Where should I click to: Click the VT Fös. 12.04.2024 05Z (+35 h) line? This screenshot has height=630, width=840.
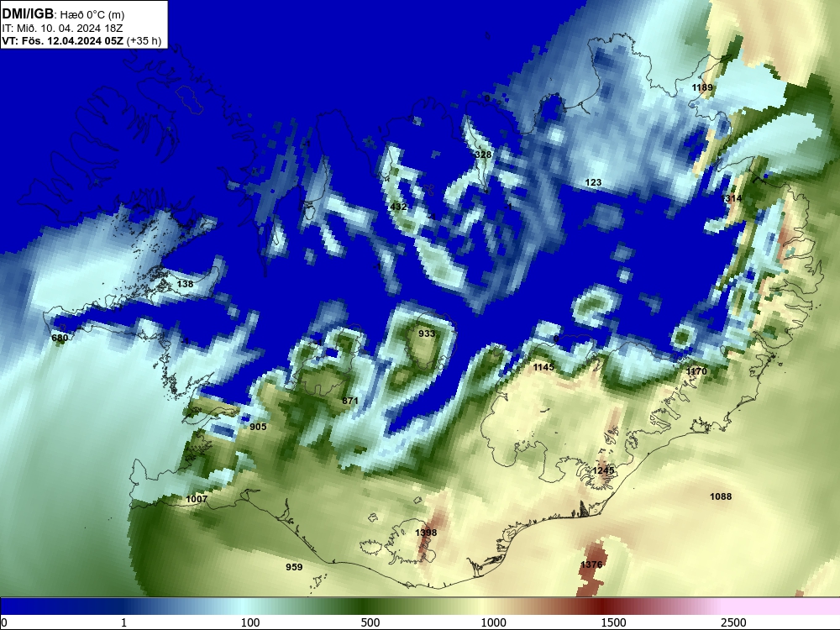[81, 40]
